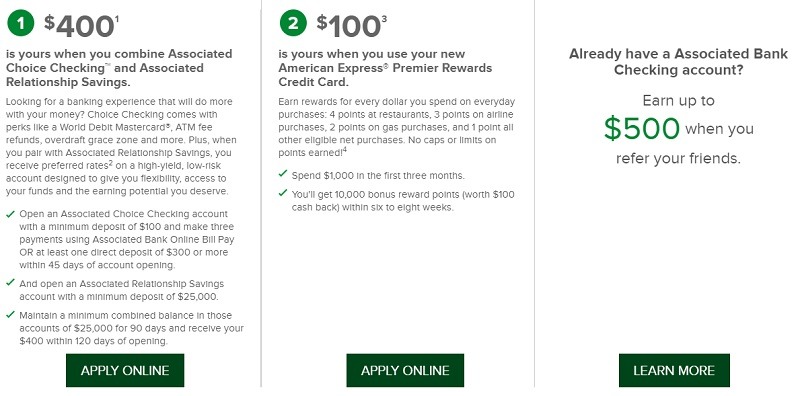Click checkmark next to 10,000 bonus reward points

pos(283,193)
